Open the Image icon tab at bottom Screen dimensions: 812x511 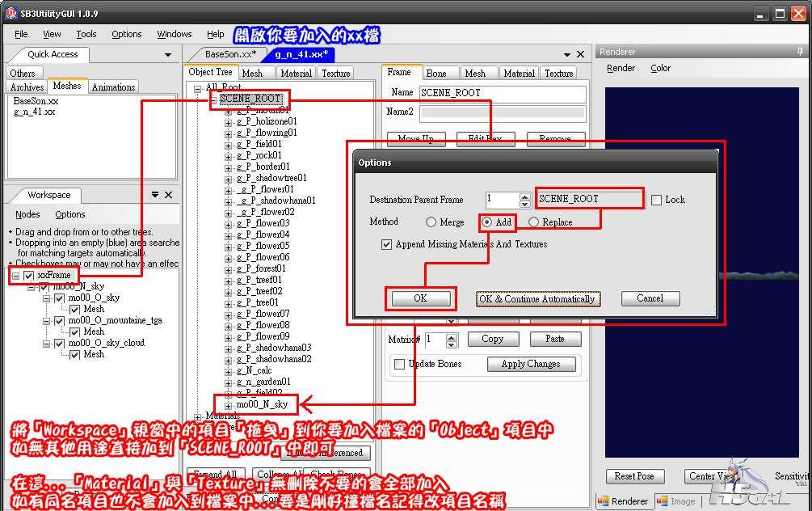[675, 501]
